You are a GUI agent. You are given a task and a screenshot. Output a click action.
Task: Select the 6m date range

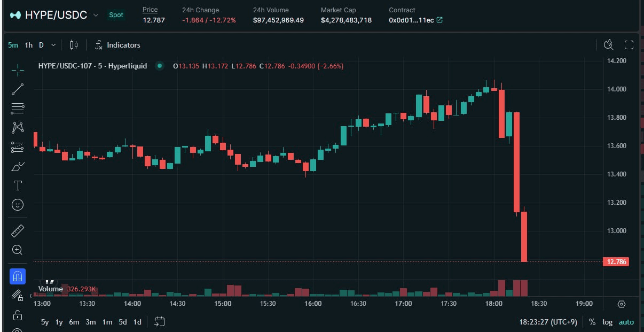pyautogui.click(x=74, y=322)
